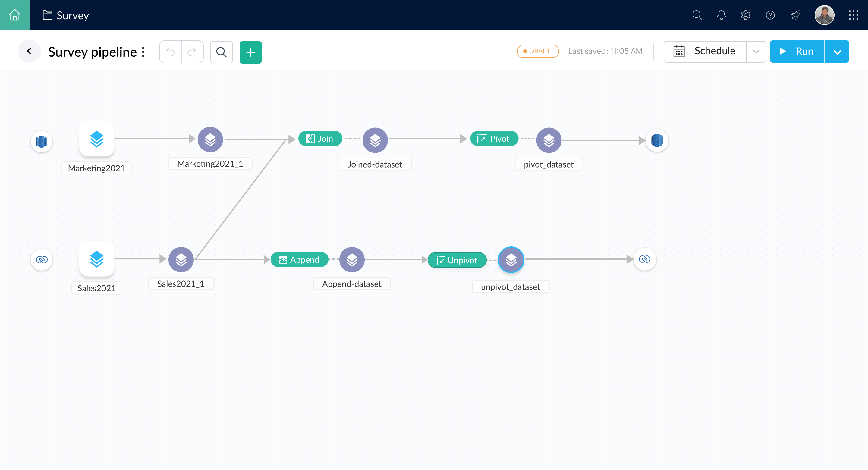Click the Amazon Redshift source icon
This screenshot has height=470, width=868.
point(41,141)
